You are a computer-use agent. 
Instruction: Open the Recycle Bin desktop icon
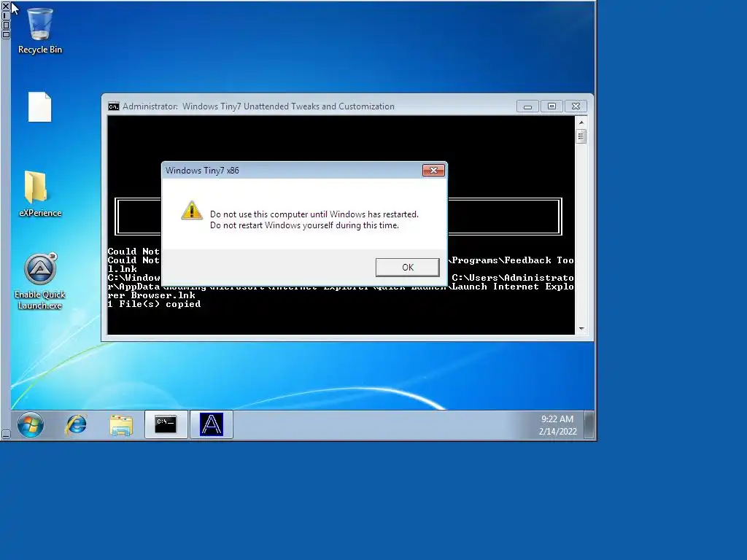pos(40,31)
